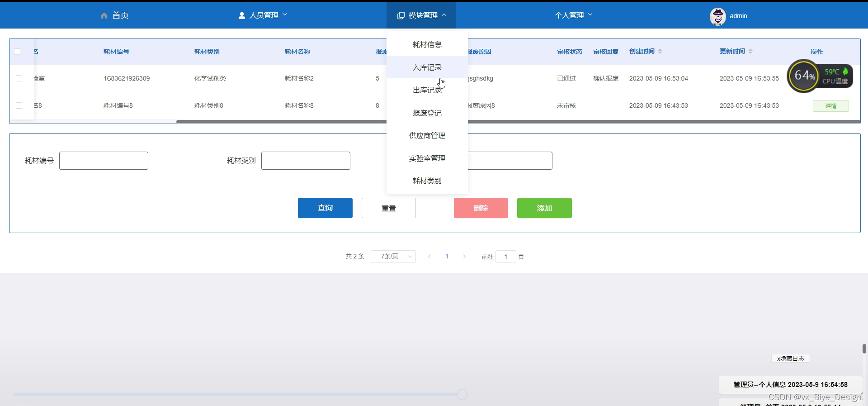Image resolution: width=868 pixels, height=406 pixels.
Task: Click the module icon beside 模块管理
Action: point(401,15)
